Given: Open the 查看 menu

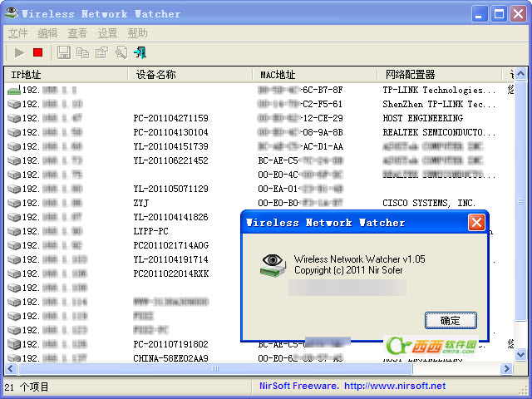Looking at the screenshot, I should (77, 33).
